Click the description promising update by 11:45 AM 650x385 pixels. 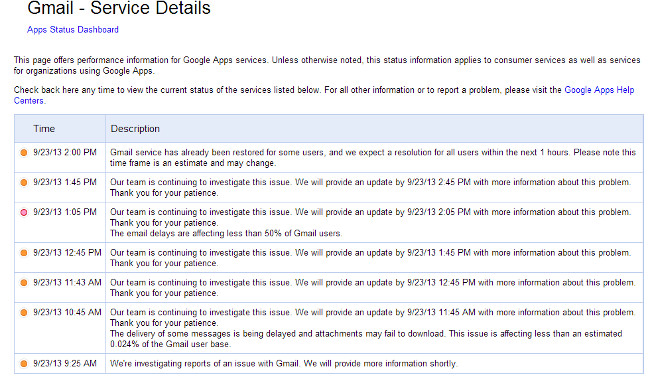coord(372,317)
